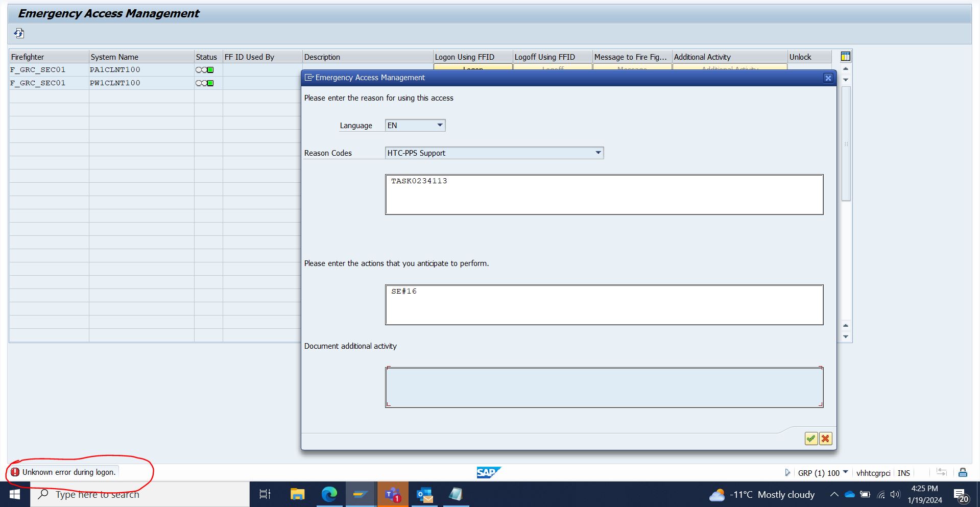Click status light of PA1CLNT100 row
The image size is (980, 507).
pos(205,70)
